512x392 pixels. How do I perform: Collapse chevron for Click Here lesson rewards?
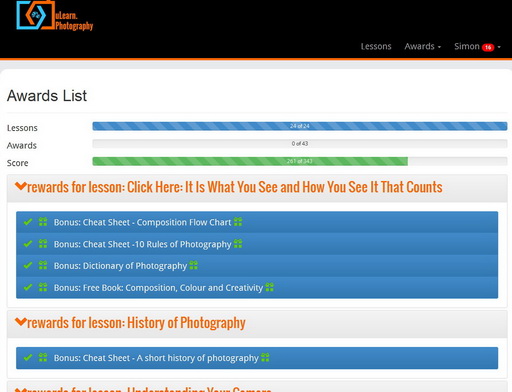click(21, 186)
